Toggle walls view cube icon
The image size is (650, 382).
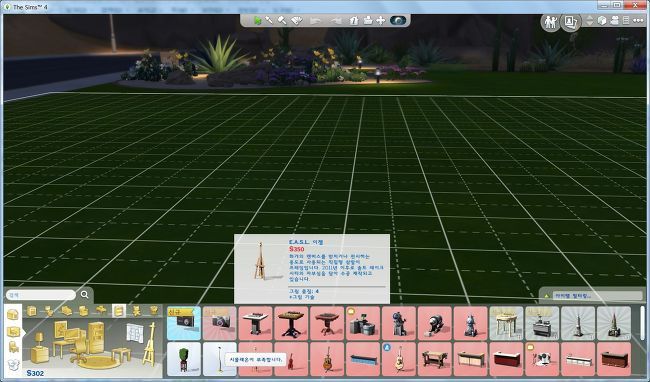(602, 20)
